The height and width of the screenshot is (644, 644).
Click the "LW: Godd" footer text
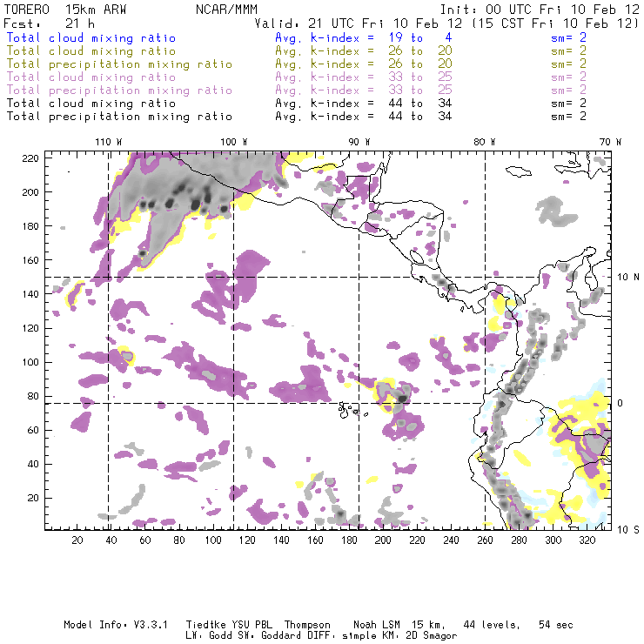(x=209, y=636)
